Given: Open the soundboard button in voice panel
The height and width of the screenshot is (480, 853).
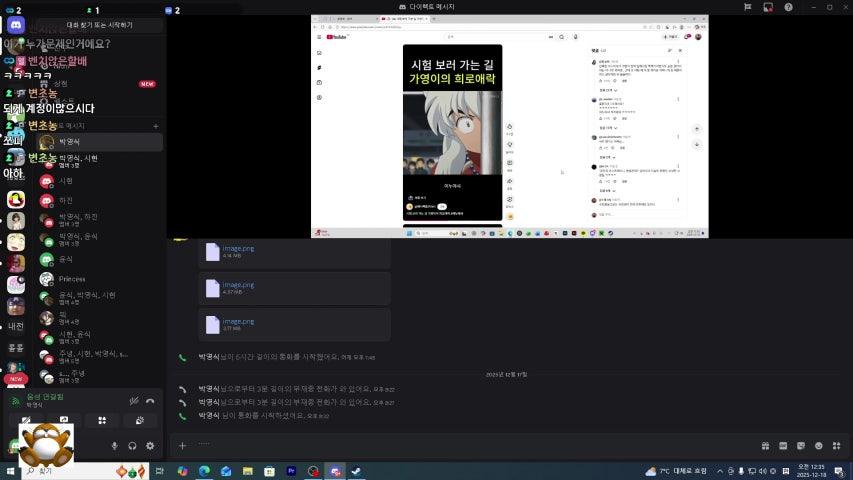Looking at the screenshot, I should (140, 420).
